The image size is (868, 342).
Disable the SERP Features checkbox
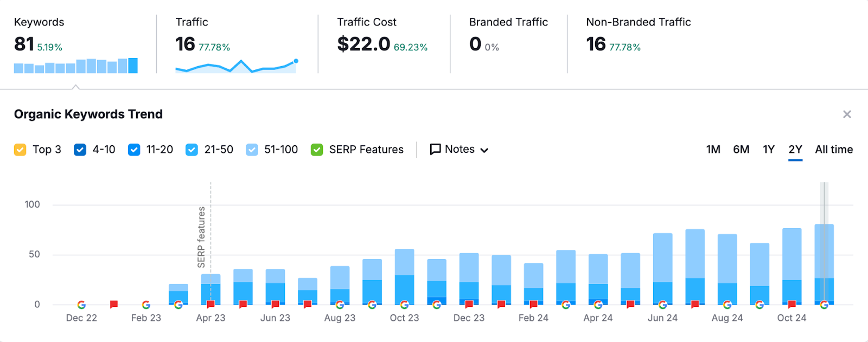pos(317,150)
